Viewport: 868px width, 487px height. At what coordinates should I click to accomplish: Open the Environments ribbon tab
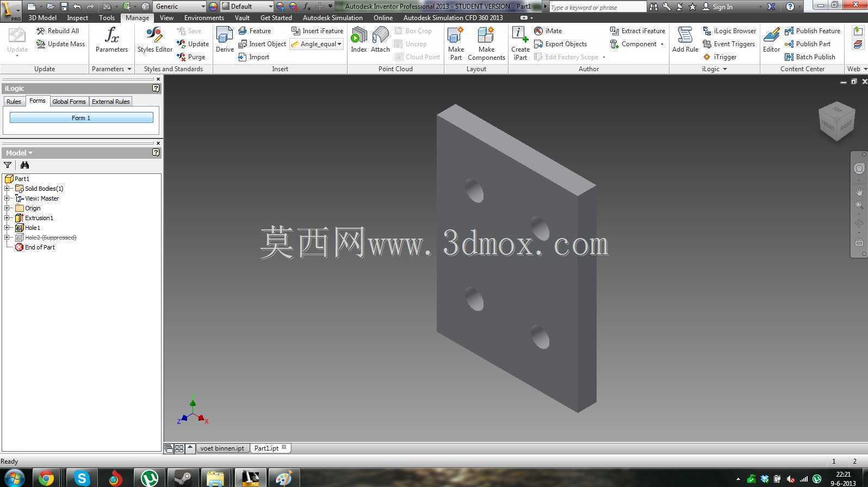pos(204,18)
